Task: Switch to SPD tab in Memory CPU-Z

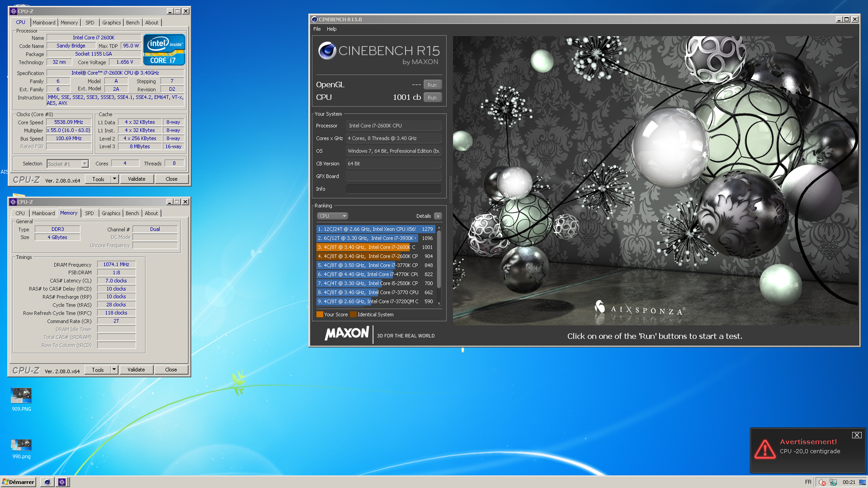Action: point(90,213)
